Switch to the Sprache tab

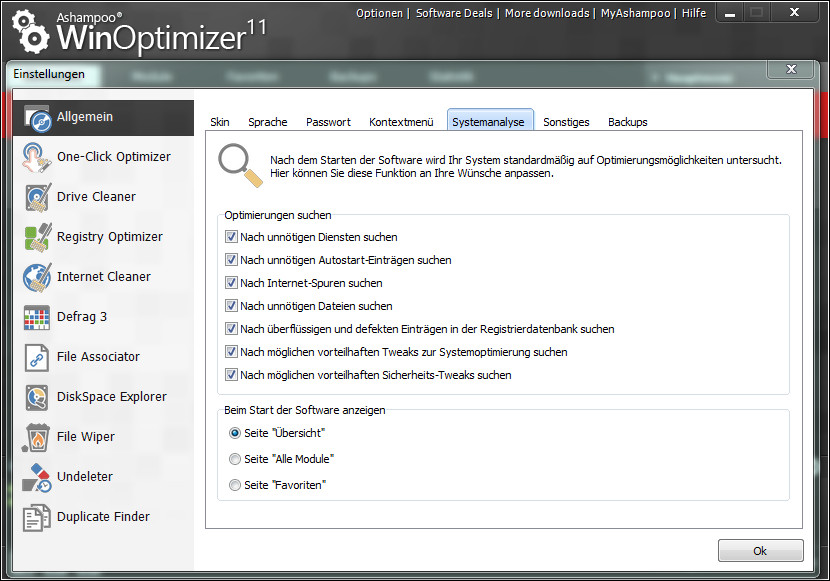point(267,122)
